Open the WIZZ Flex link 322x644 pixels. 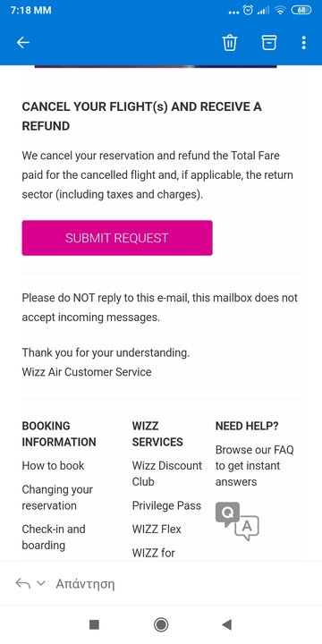(157, 529)
